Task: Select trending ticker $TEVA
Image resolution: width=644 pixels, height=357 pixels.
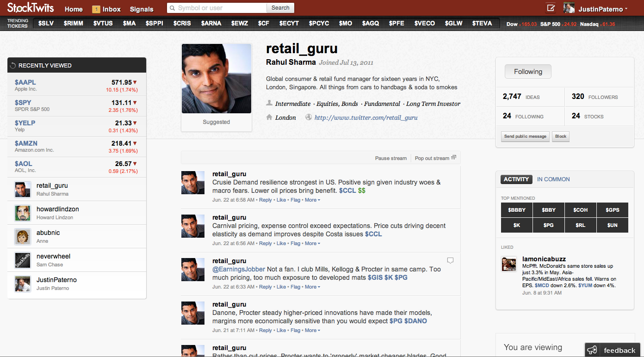Action: [x=482, y=23]
